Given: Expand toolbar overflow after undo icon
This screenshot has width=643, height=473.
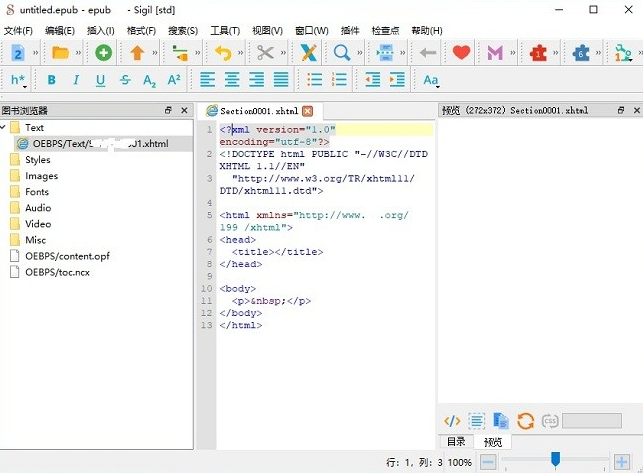Looking at the screenshot, I should tap(241, 53).
